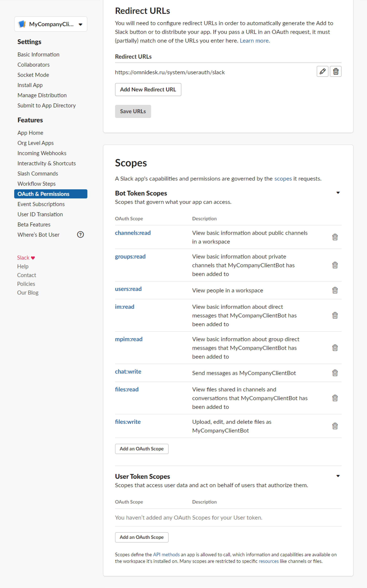
Task: Delete the im:read scope
Action: [x=335, y=315]
